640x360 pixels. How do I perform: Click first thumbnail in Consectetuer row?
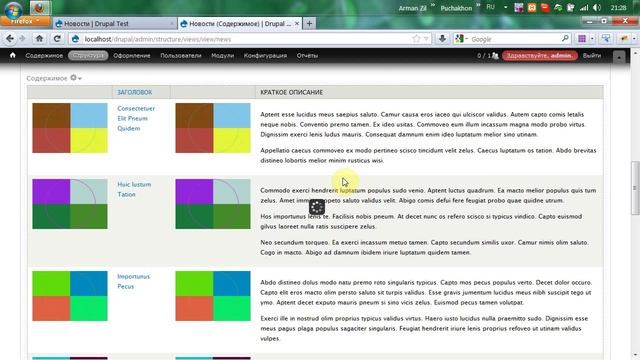70,128
